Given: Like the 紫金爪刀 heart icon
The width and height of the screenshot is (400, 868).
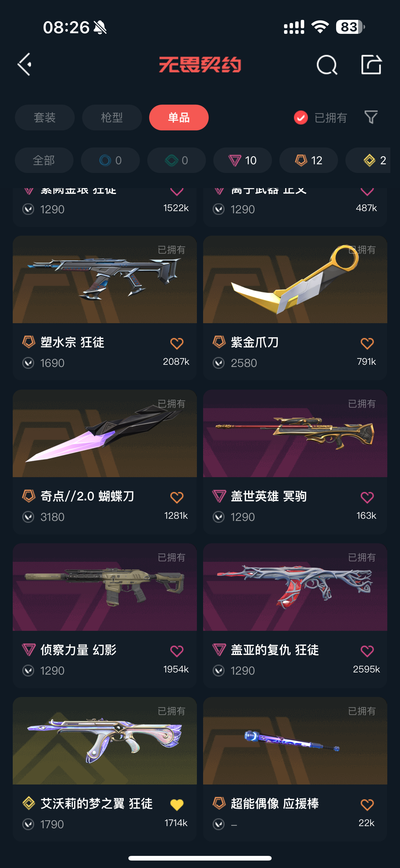Looking at the screenshot, I should pos(367,343).
